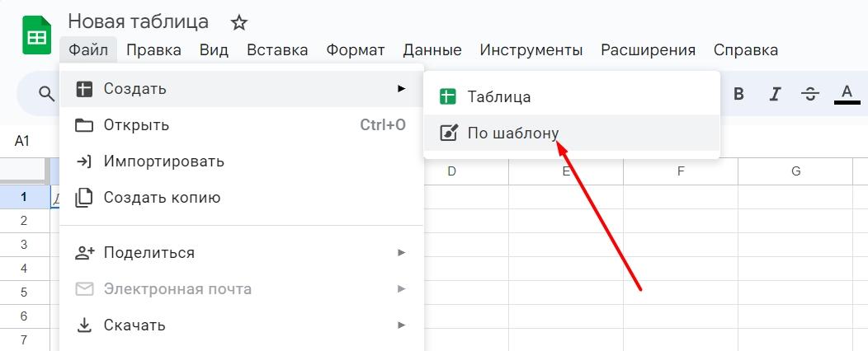Choose По шаблону from submenu
The width and height of the screenshot is (868, 351).
pyautogui.click(x=512, y=133)
